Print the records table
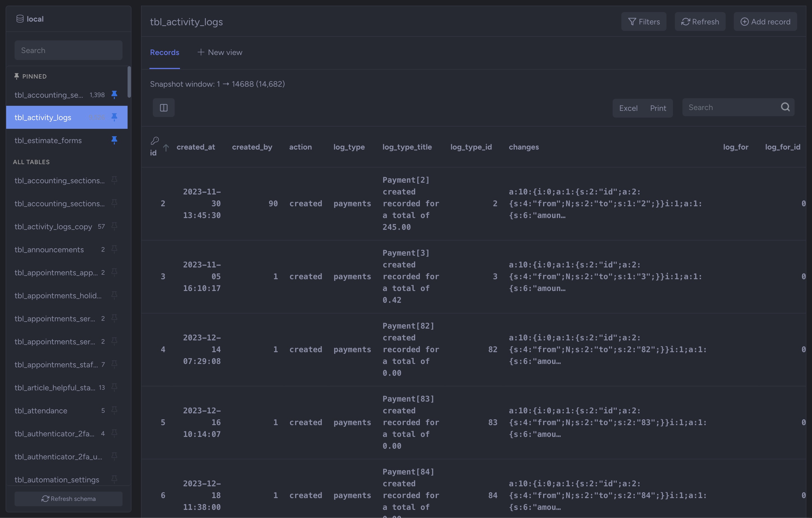This screenshot has width=812, height=518. [658, 108]
